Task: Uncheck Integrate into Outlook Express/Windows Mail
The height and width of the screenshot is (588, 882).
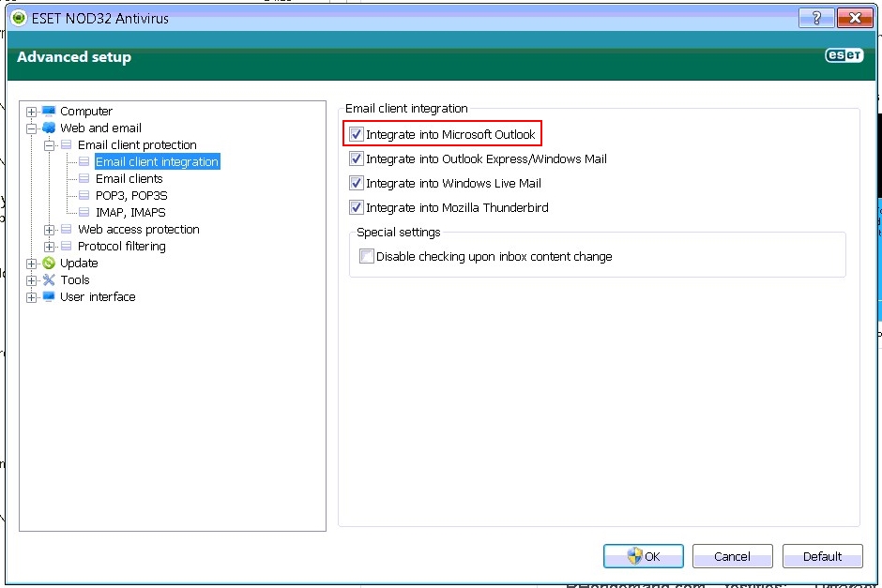Action: pyautogui.click(x=356, y=158)
